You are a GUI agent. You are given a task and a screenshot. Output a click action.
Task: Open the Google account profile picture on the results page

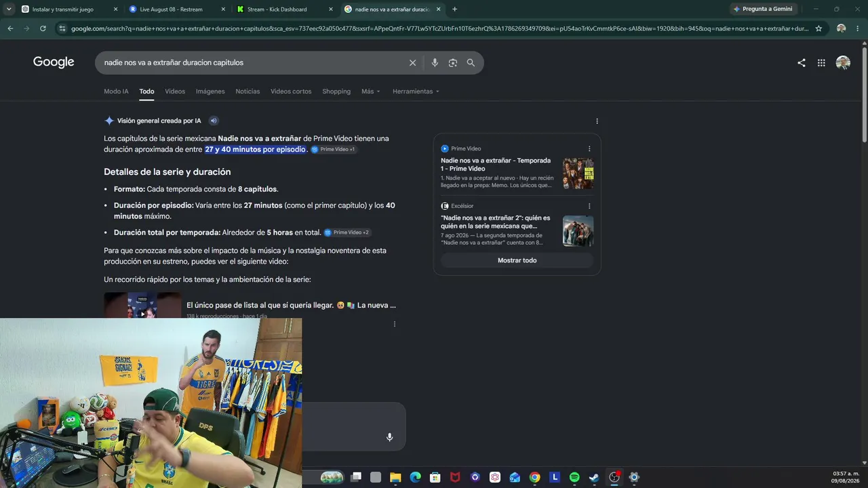843,63
